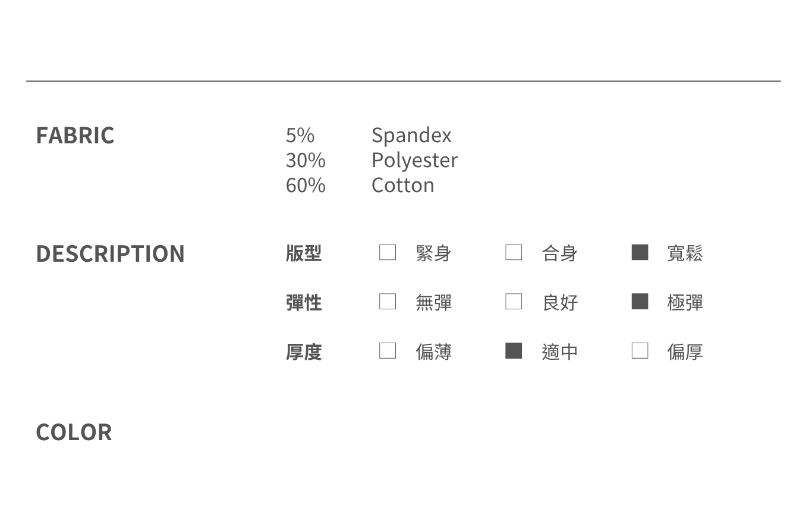812x530 pixels.
Task: Click the 60% fabric percentage
Action: pyautogui.click(x=306, y=186)
